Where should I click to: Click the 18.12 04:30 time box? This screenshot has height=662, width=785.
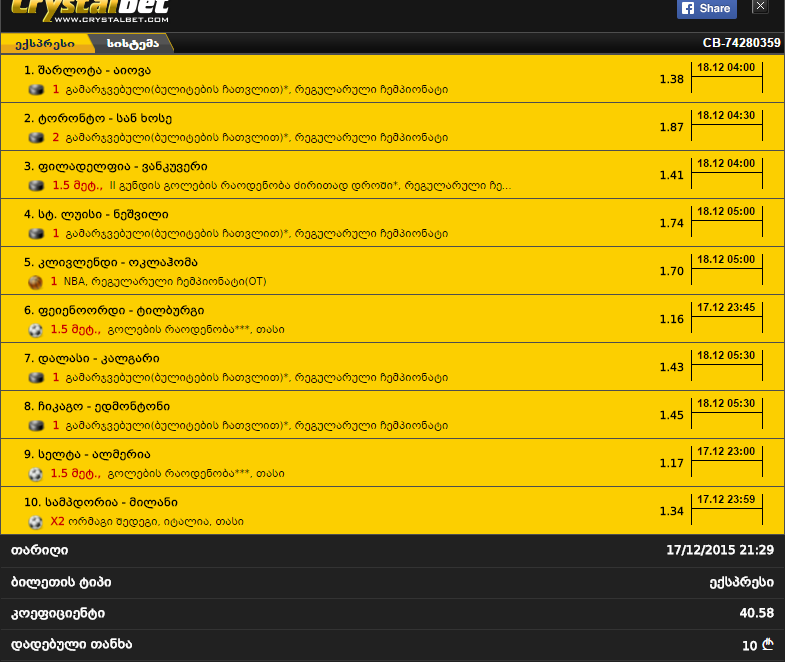[x=726, y=125]
